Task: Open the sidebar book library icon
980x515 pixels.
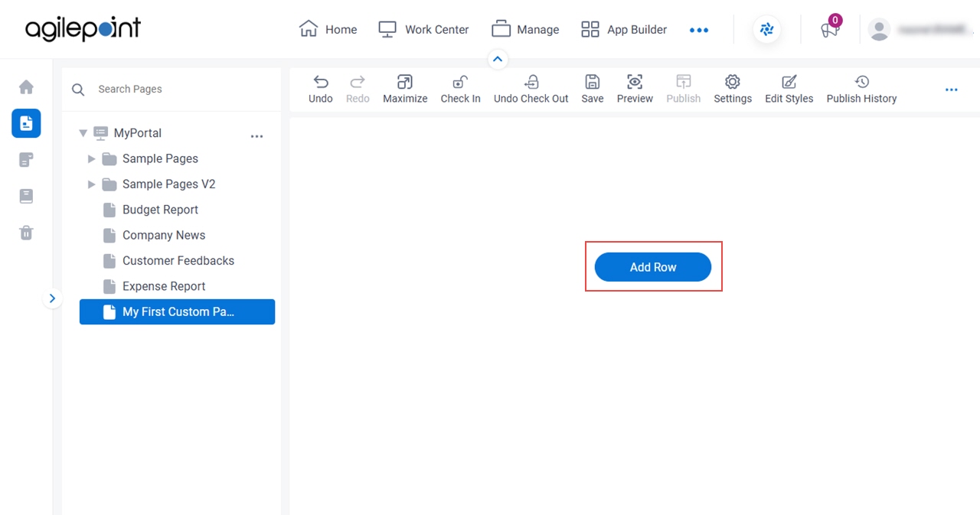Action: click(x=26, y=196)
